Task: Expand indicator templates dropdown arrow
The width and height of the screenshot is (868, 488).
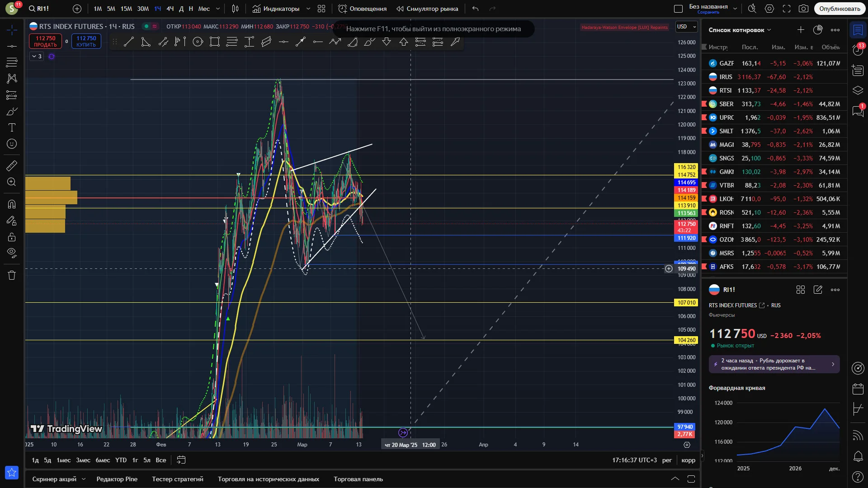Action: pyautogui.click(x=308, y=9)
